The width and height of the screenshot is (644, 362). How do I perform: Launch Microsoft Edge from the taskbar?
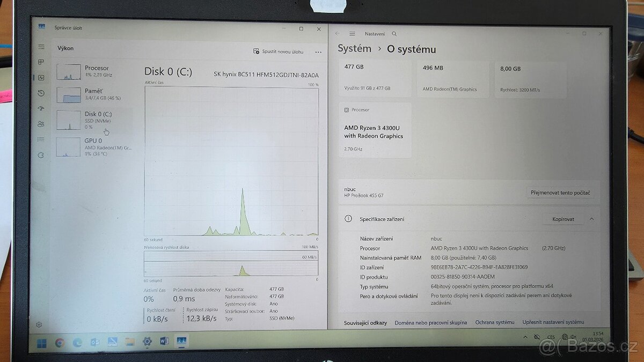[77, 342]
